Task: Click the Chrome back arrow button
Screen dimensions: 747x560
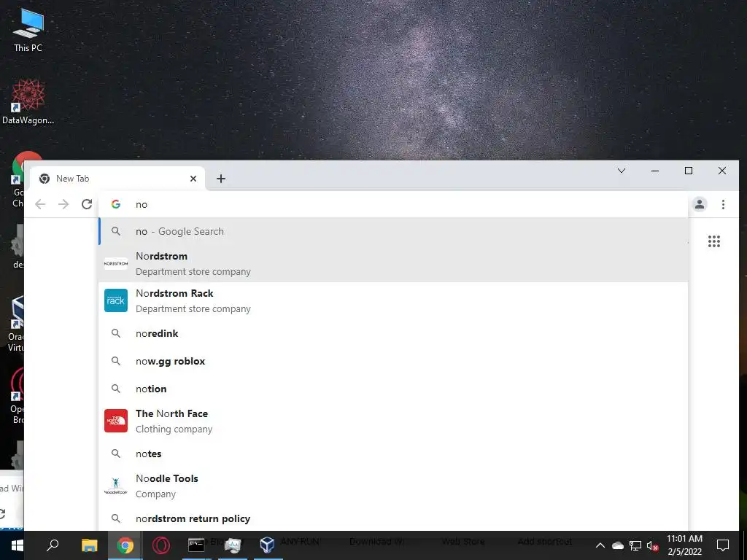Action: [x=40, y=204]
